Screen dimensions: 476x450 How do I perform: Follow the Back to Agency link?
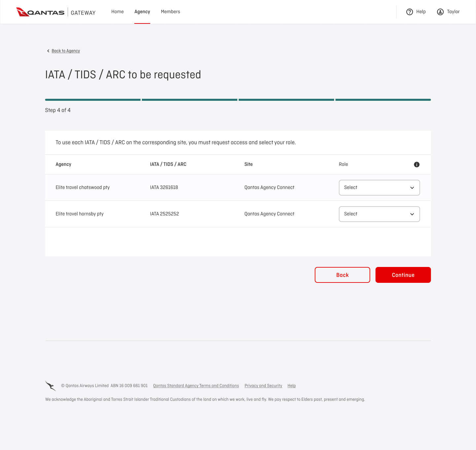click(66, 51)
